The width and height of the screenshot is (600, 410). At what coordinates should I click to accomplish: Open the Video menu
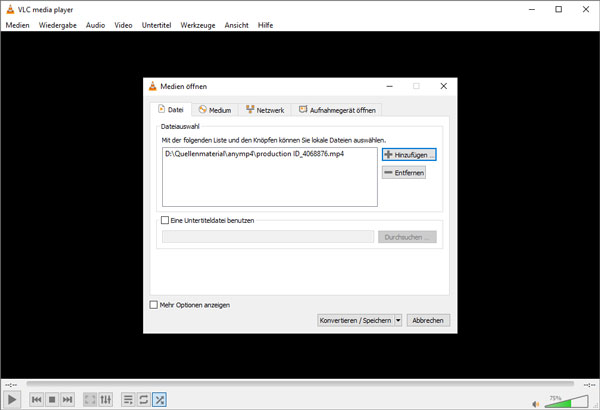(123, 25)
